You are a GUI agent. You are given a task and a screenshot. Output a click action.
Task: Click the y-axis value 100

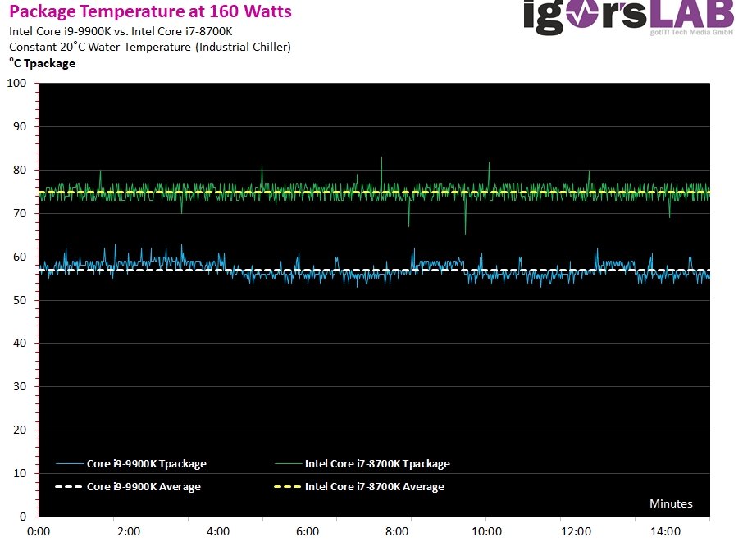(x=16, y=83)
